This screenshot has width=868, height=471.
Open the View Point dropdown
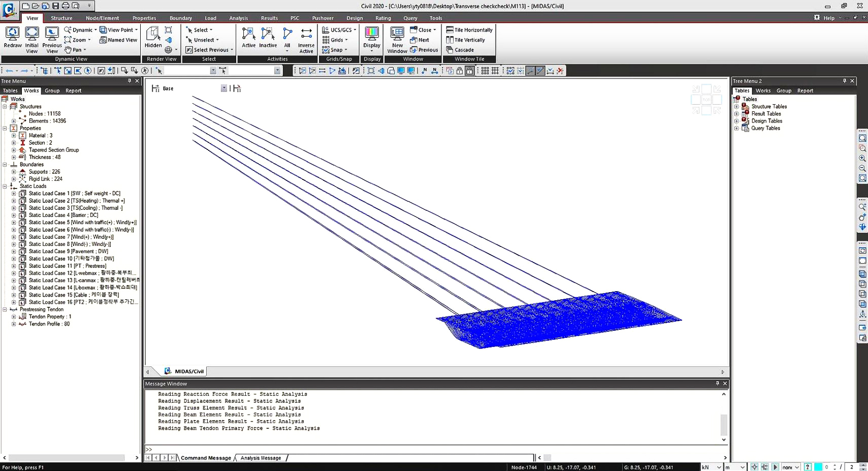pyautogui.click(x=136, y=30)
